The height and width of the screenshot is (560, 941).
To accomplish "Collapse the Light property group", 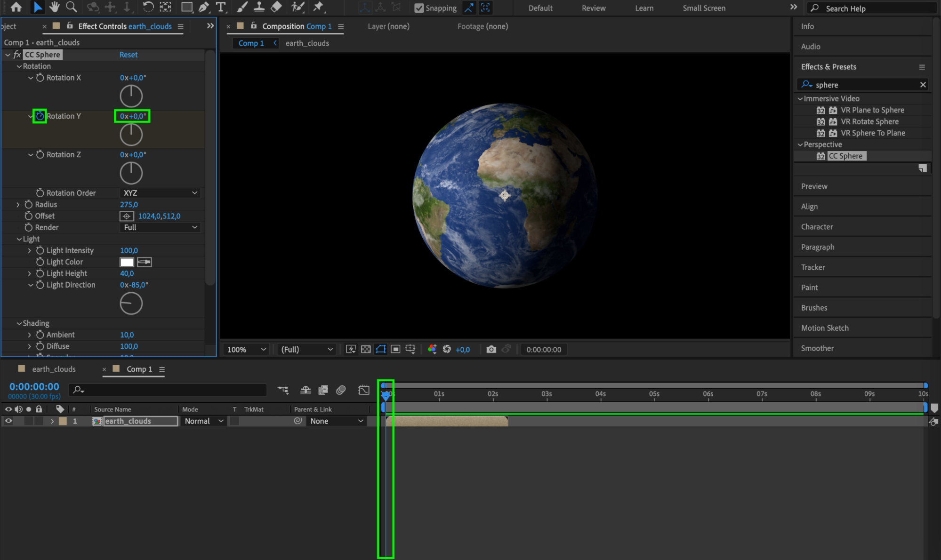I will [x=19, y=239].
